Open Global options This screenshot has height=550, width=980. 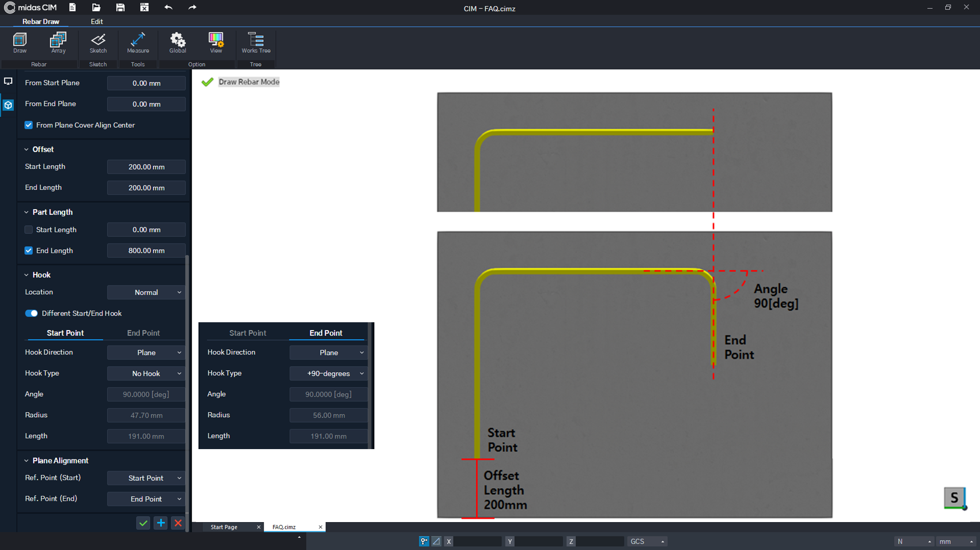coord(178,43)
